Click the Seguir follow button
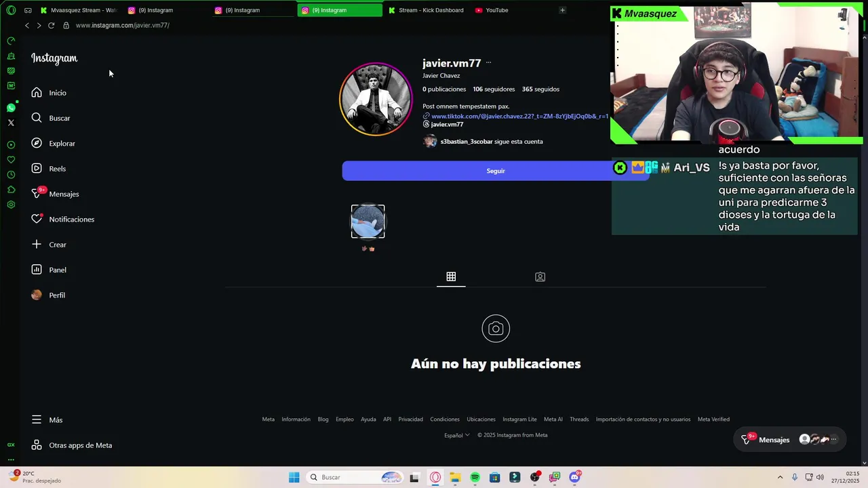868x488 pixels. coord(496,171)
